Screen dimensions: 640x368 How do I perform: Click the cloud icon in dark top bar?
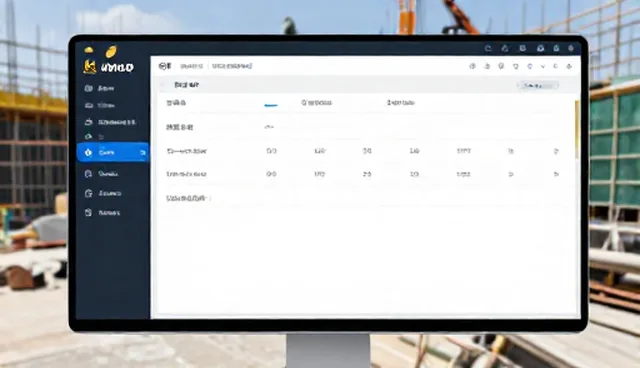(x=488, y=48)
